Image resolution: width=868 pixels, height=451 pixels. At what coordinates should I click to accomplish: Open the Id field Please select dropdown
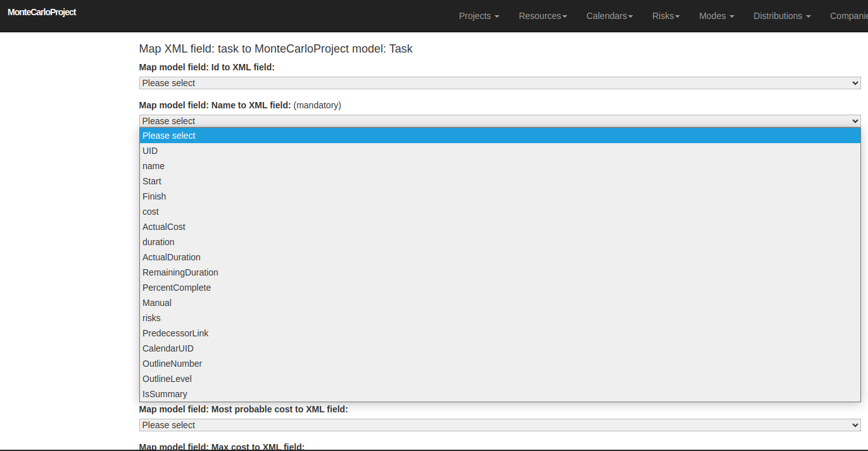[499, 83]
